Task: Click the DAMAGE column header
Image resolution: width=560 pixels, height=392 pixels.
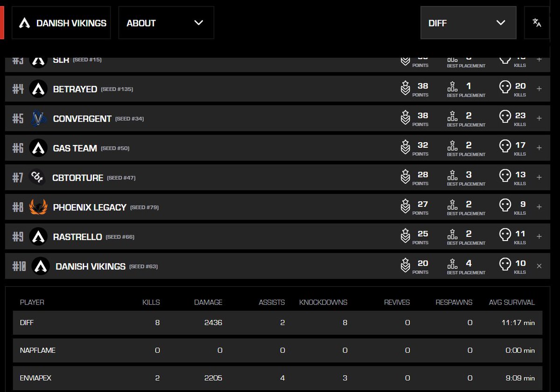Action: tap(208, 303)
